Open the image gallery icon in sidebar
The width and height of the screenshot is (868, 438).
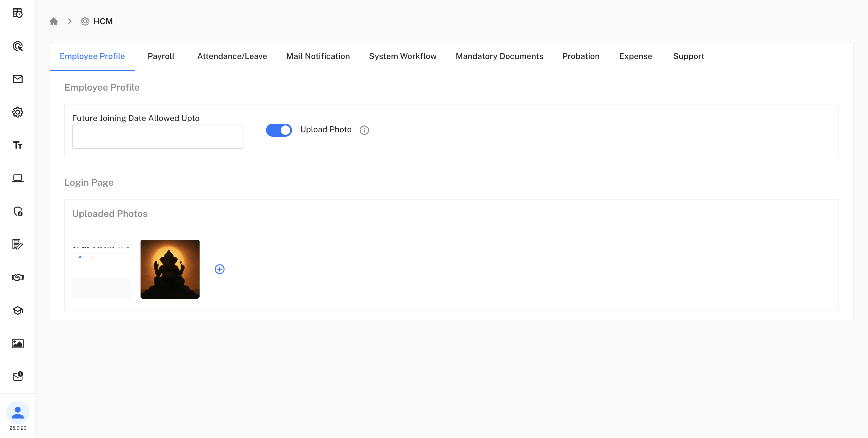click(17, 343)
